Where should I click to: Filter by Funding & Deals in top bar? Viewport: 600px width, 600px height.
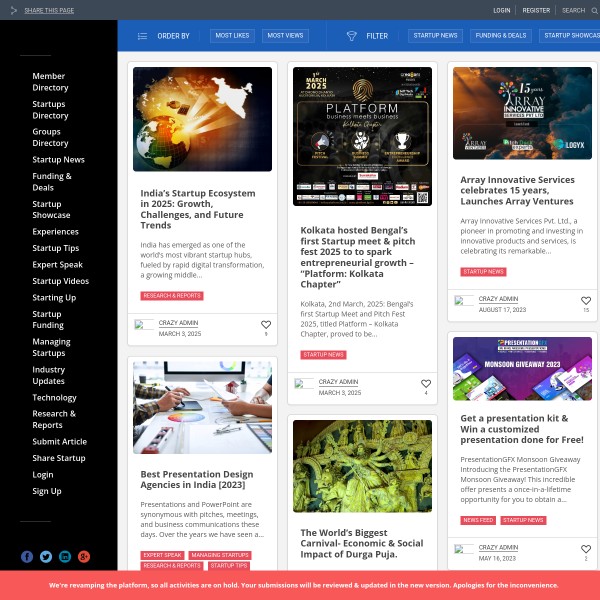[x=501, y=36]
